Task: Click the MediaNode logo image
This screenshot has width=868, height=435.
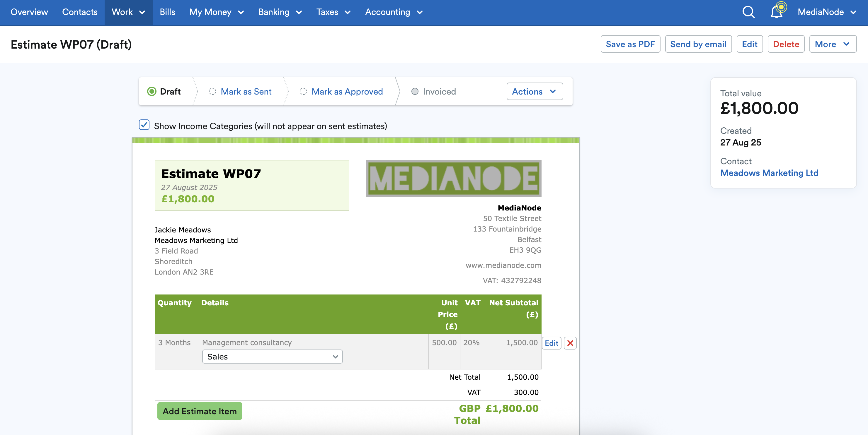Action: point(453,178)
